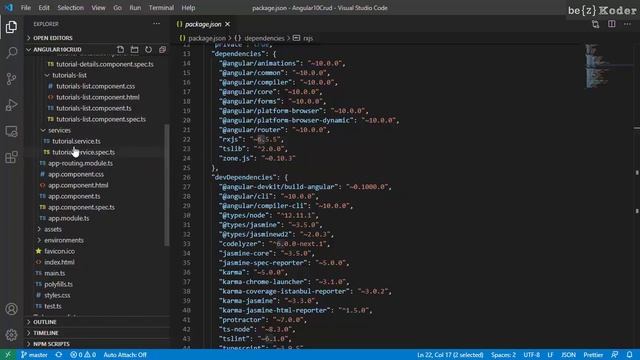Open the Run menu
The height and width of the screenshot is (360, 640).
[135, 8]
